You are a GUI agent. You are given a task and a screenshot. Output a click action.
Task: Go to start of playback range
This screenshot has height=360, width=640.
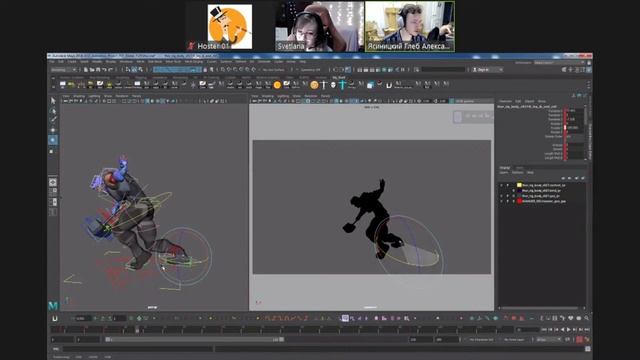tap(544, 329)
